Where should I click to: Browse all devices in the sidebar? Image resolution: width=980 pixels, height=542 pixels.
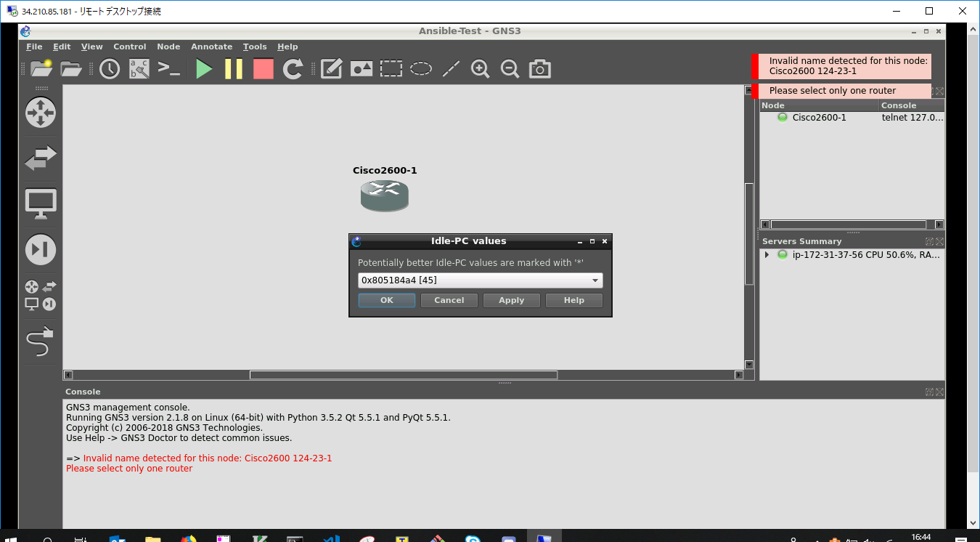click(41, 296)
